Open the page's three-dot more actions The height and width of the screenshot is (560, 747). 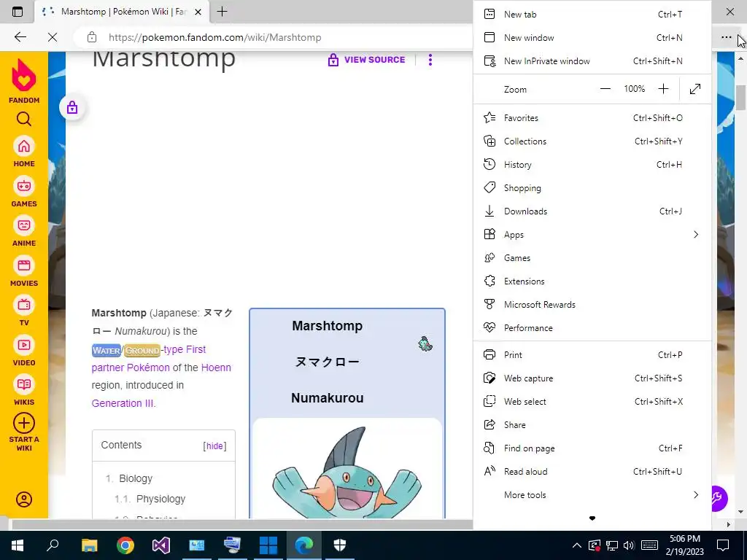[430, 60]
